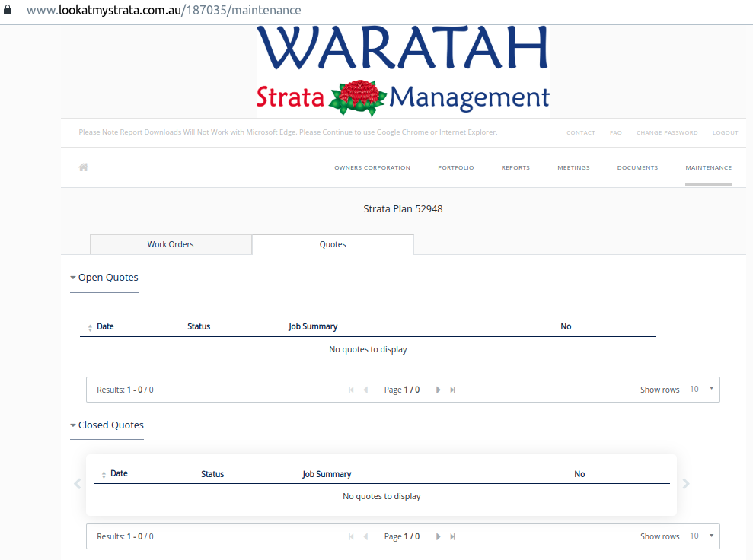Screen dimensions: 753x560
Task: Click the Microsoft Edge report downloads notice
Action: (288, 132)
